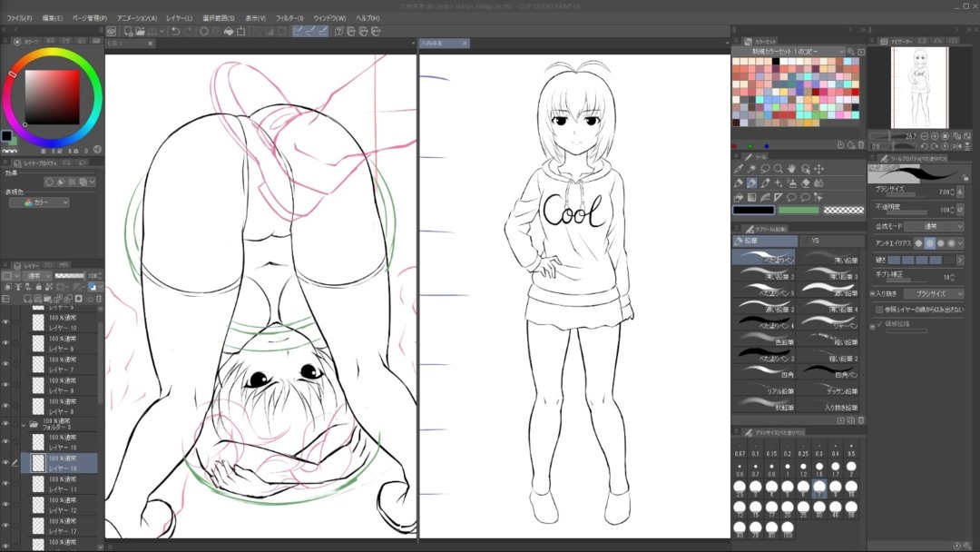Select the magic wand auto-select tool

pyautogui.click(x=752, y=169)
